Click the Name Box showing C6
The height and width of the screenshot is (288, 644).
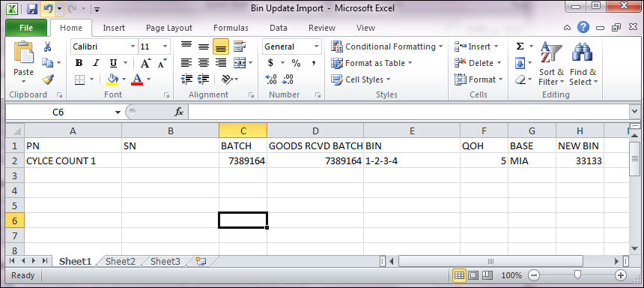click(x=58, y=112)
